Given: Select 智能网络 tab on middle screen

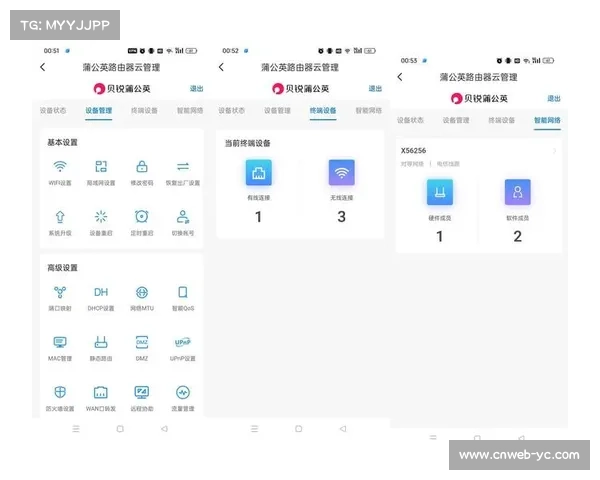Looking at the screenshot, I should [369, 111].
